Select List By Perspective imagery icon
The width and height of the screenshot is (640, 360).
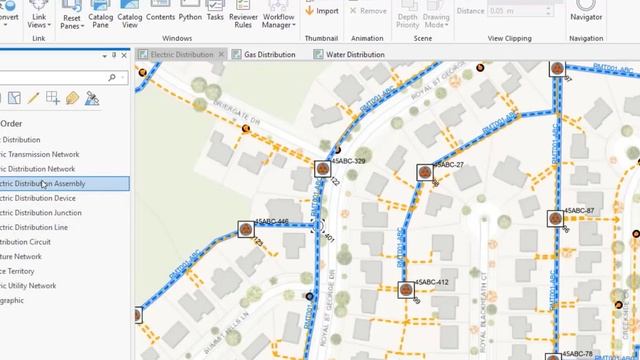click(x=92, y=98)
